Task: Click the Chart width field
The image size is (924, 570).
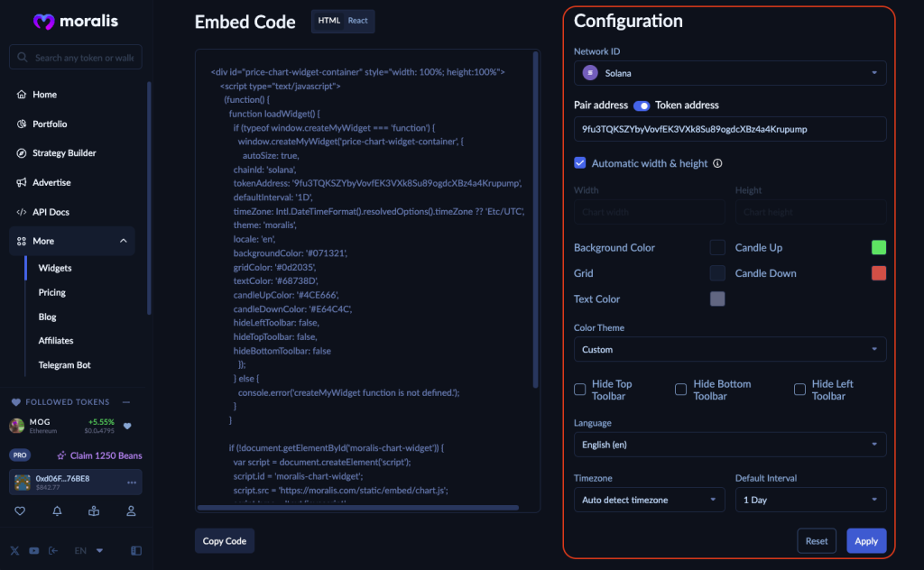Action: (x=650, y=212)
